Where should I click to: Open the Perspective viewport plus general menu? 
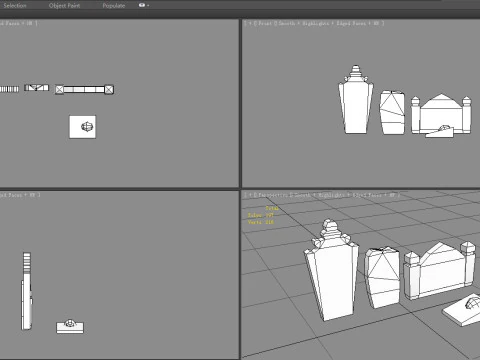tap(250, 195)
